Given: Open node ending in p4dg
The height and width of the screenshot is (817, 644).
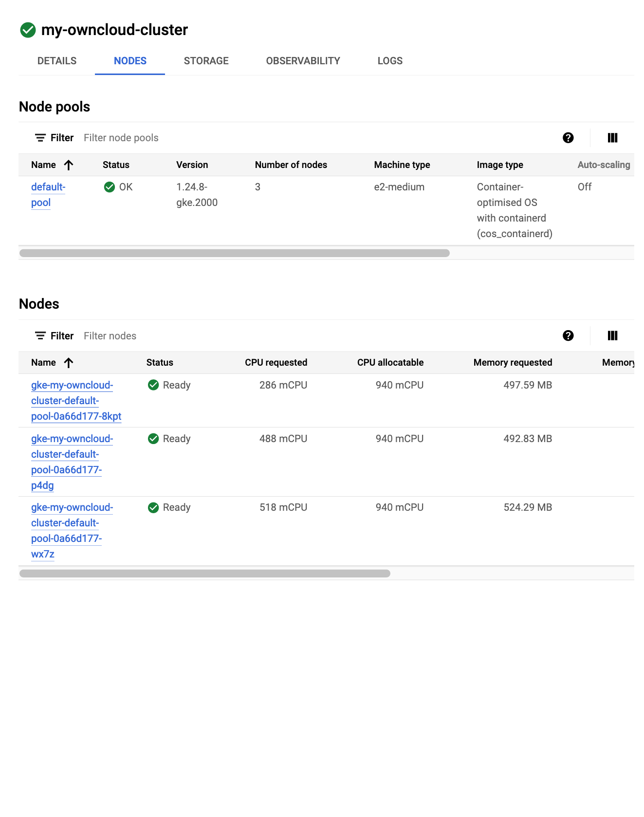Looking at the screenshot, I should (66, 462).
